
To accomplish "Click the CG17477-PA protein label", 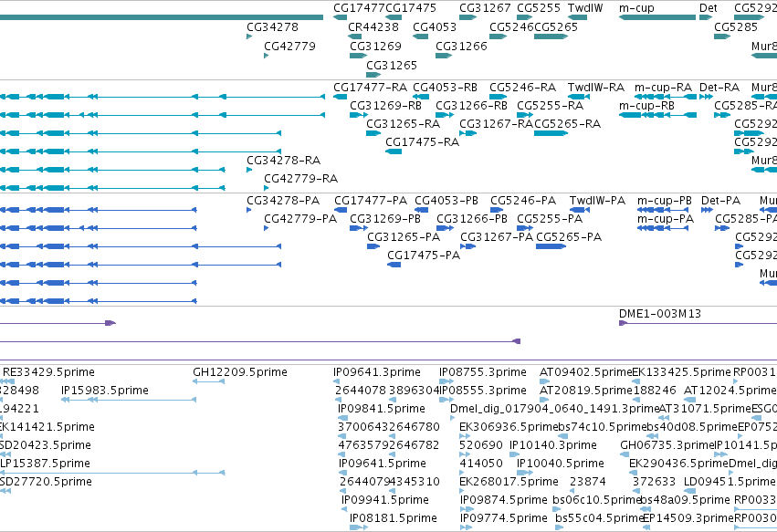I will tap(371, 201).
